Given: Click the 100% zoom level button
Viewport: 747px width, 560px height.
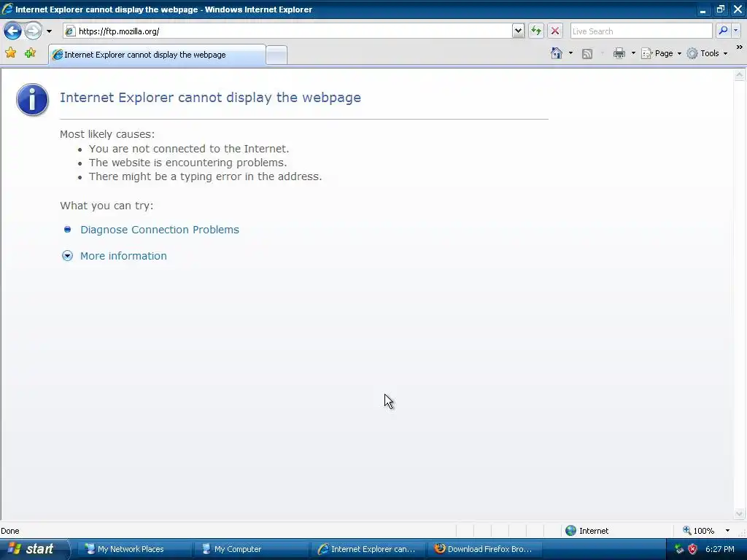Looking at the screenshot, I should pyautogui.click(x=699, y=531).
